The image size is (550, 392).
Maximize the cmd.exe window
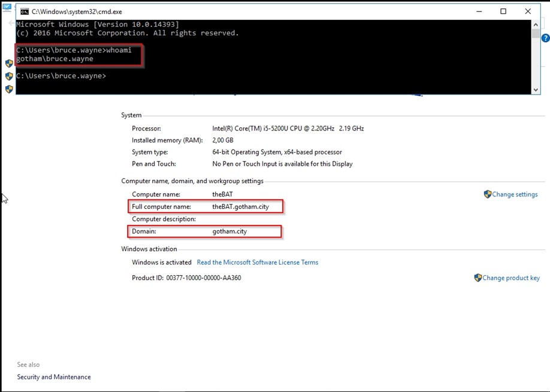point(503,11)
